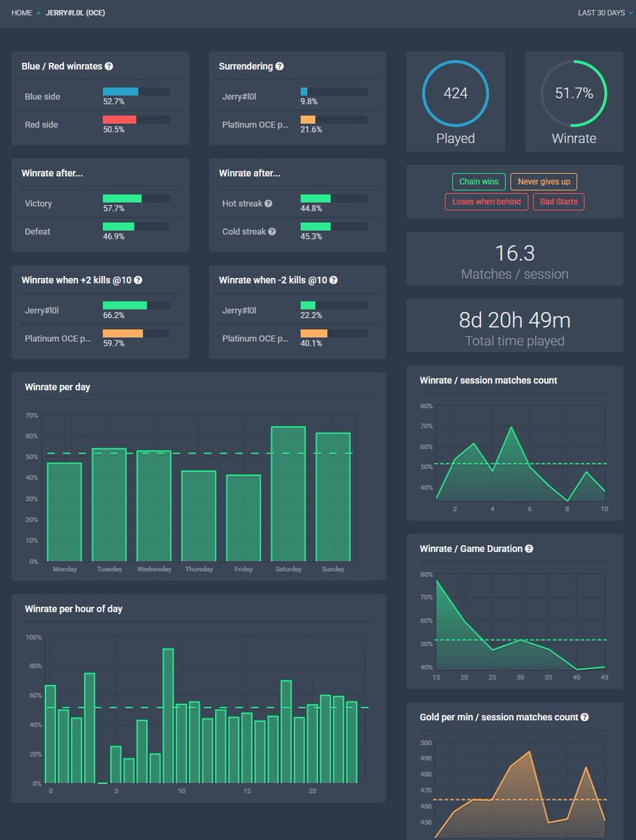Screen dimensions: 636x840
Task: Click the Defeat 46.9% winrate bar
Action: (x=136, y=227)
